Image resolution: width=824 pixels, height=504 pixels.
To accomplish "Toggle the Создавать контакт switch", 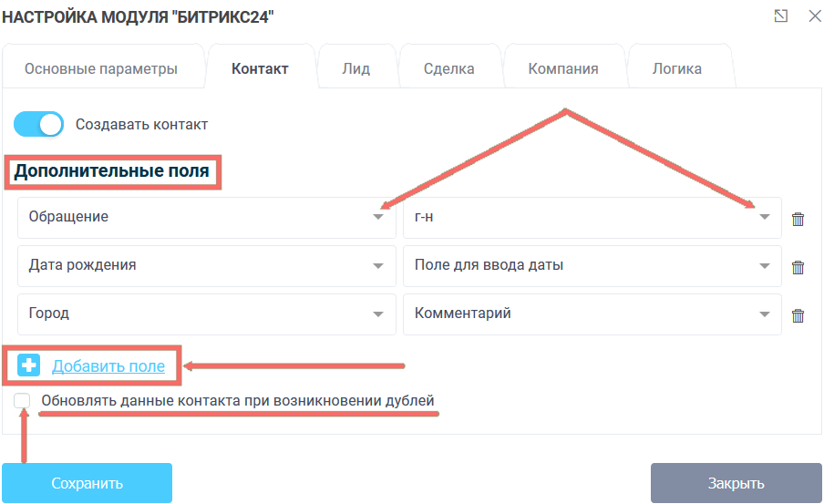I will coord(39,125).
